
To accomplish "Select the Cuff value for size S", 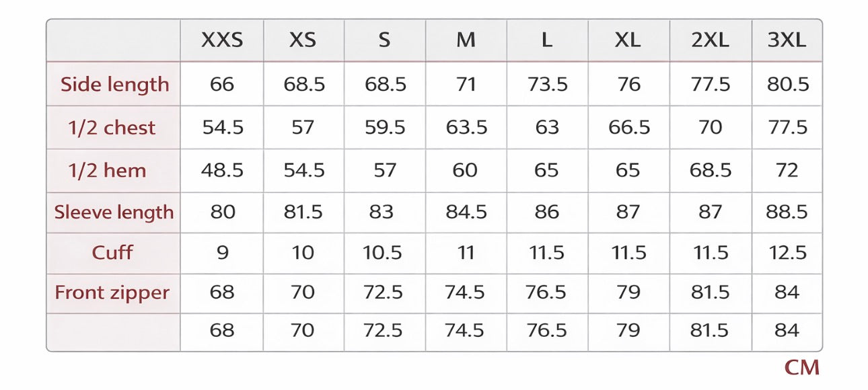I will pyautogui.click(x=385, y=253).
